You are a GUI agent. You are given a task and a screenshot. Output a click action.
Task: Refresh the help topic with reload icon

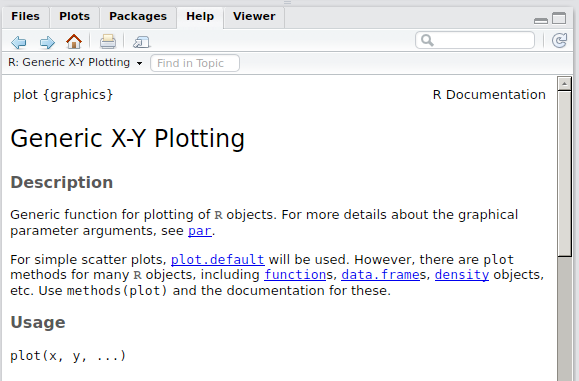[559, 40]
